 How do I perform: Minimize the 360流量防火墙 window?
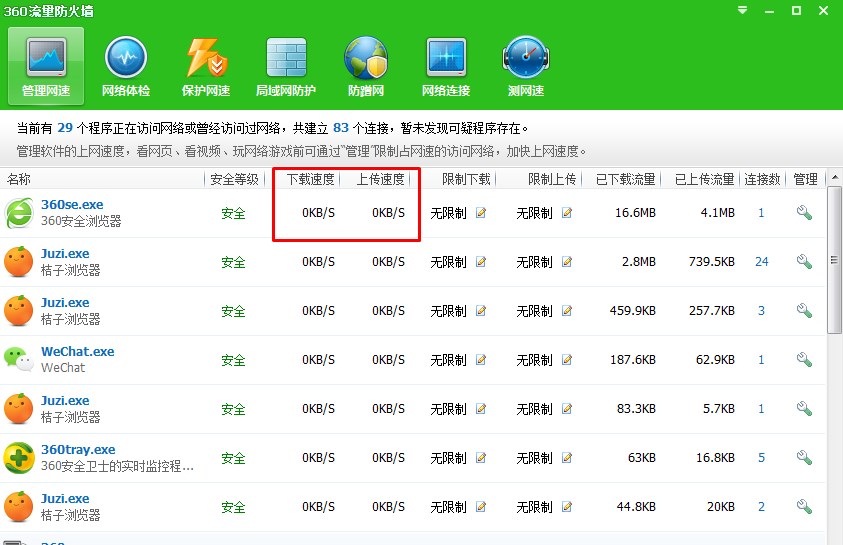[x=769, y=11]
